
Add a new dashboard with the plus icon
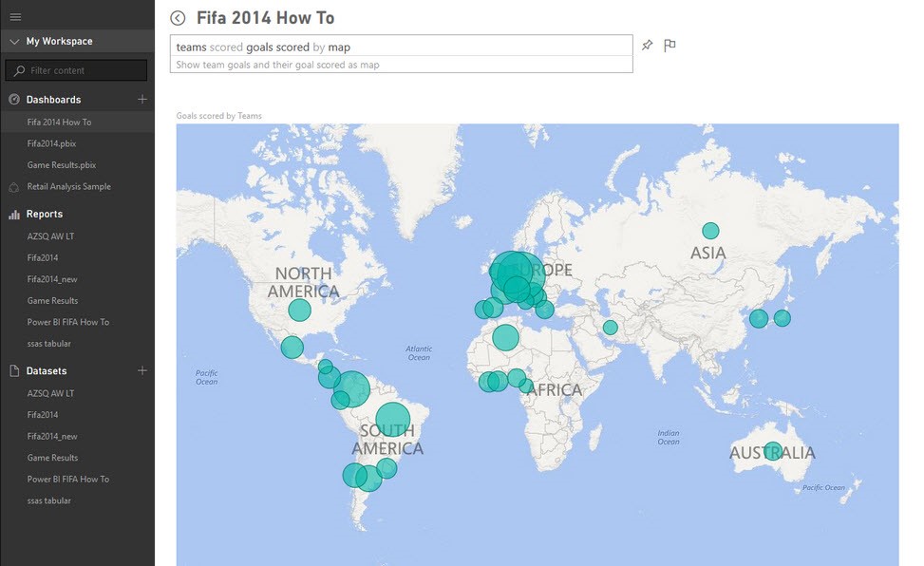tap(142, 99)
